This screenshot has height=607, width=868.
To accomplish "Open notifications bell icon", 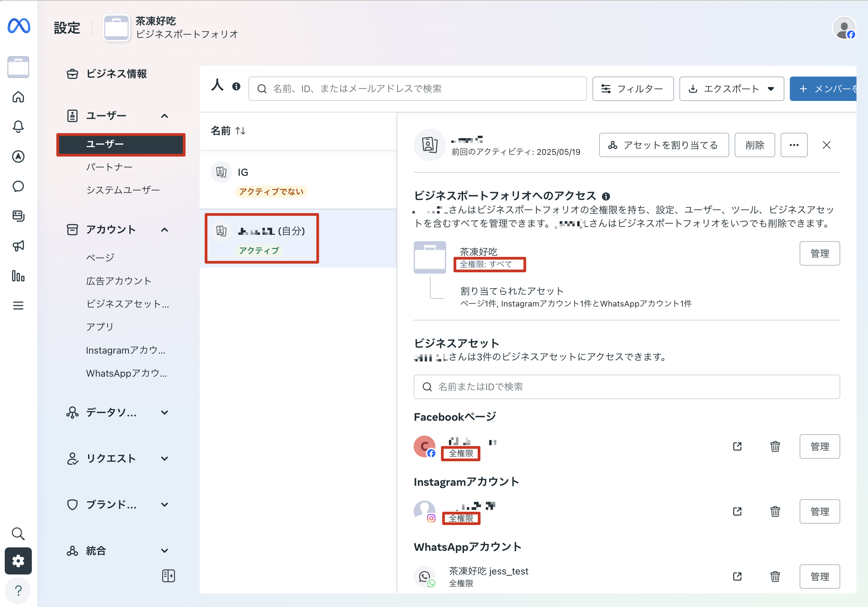I will 18,126.
